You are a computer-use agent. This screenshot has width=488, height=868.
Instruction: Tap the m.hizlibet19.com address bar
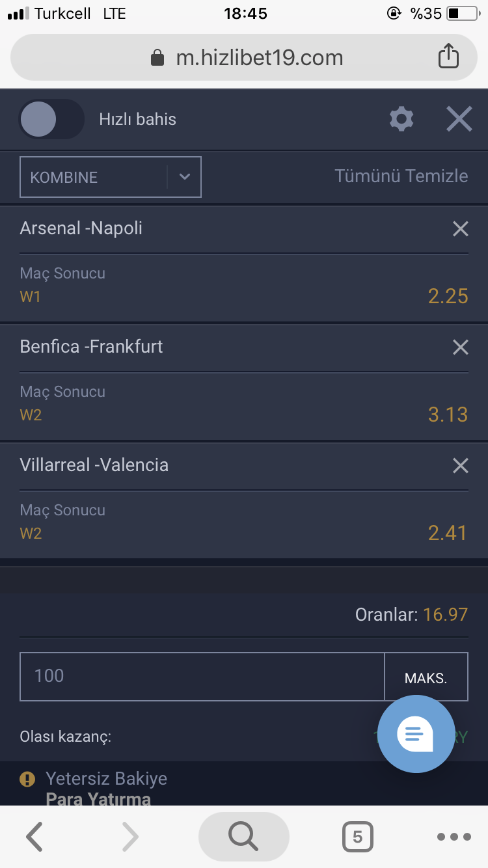244,57
